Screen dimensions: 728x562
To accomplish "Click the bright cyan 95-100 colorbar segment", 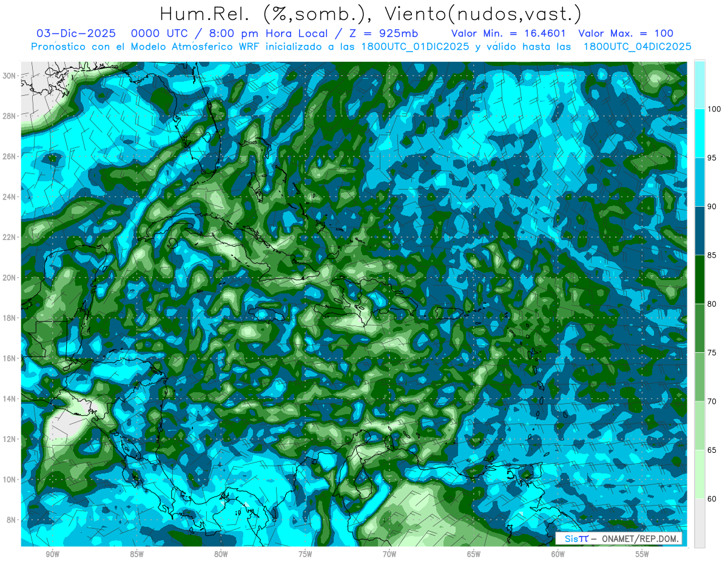I will pyautogui.click(x=699, y=133).
